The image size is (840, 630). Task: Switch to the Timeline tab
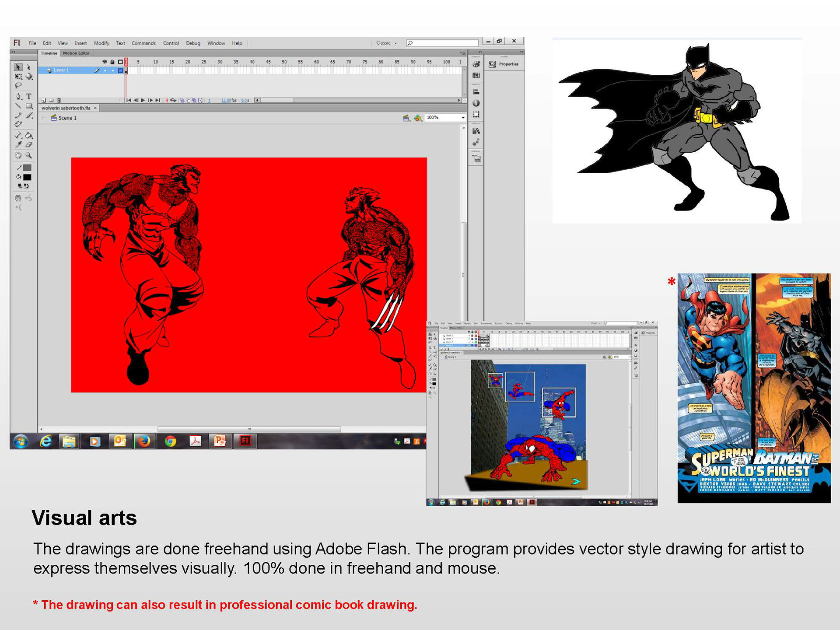coord(49,53)
